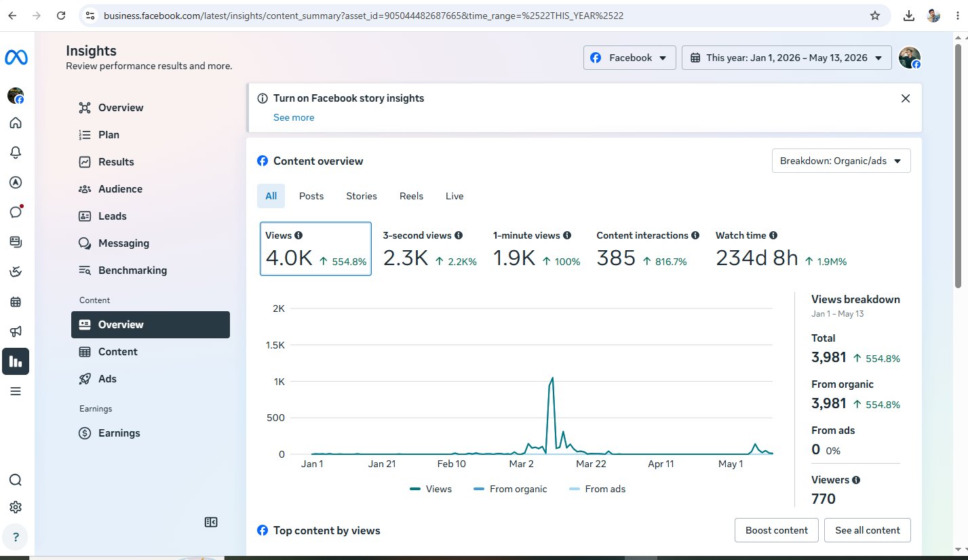968x560 pixels.
Task: Click the Views info icon
Action: [298, 235]
